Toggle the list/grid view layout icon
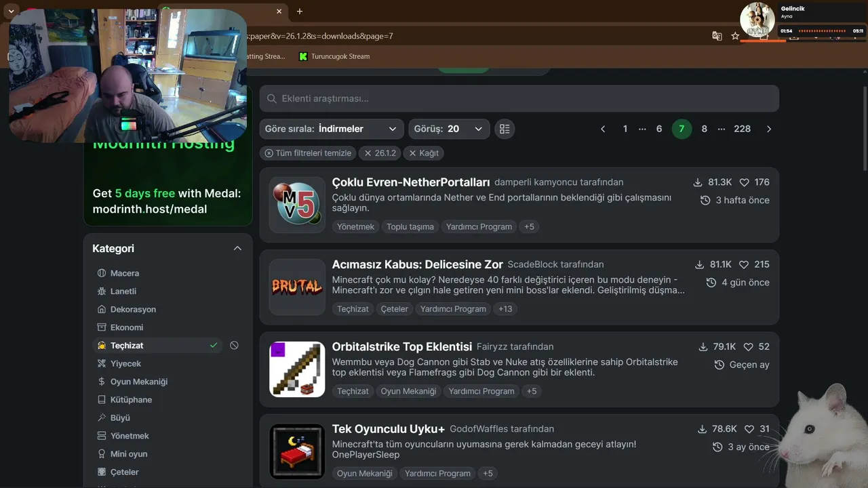Viewport: 868px width, 488px height. tap(505, 129)
